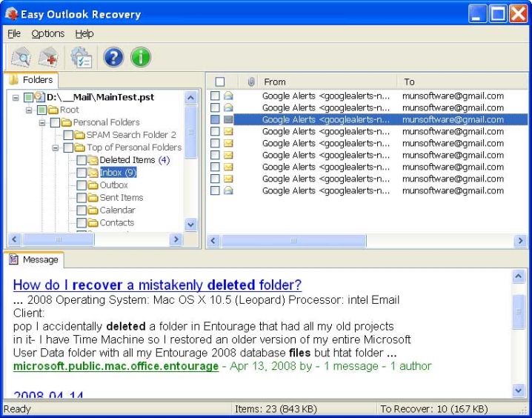Tick the checkbox of the first email row
The width and height of the screenshot is (532, 418).
click(215, 96)
